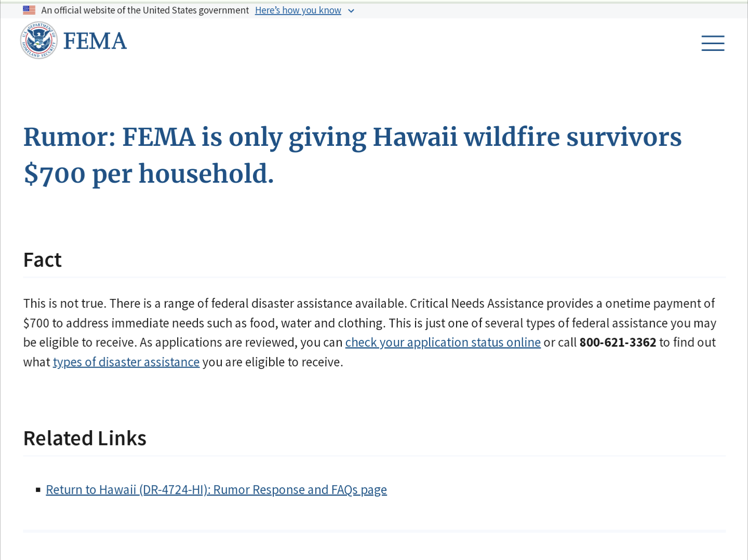Click the FEMA wordmark logo
The height and width of the screenshot is (560, 748).
[x=95, y=41]
